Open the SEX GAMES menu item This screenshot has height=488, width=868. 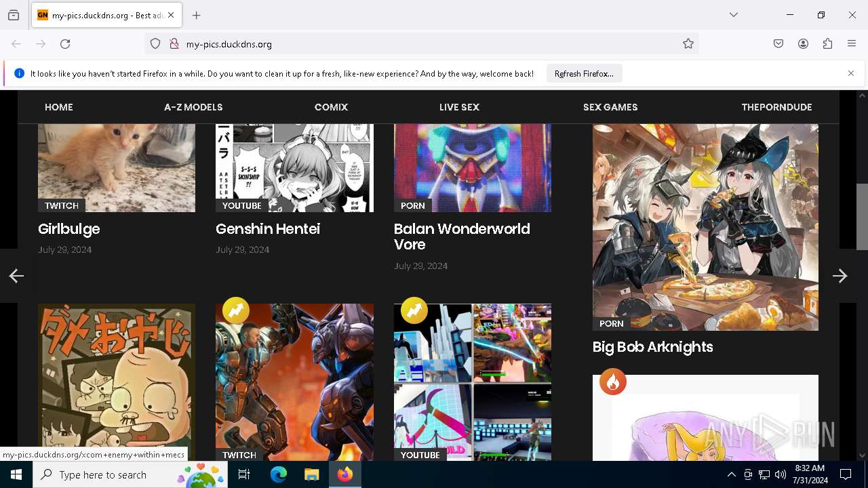(610, 107)
